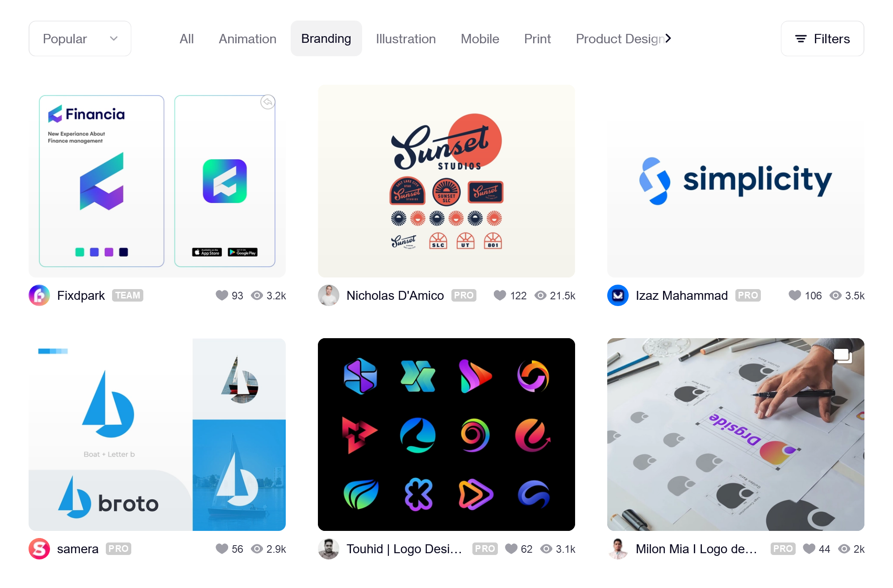Select the Illustration tab filter

pyautogui.click(x=405, y=38)
